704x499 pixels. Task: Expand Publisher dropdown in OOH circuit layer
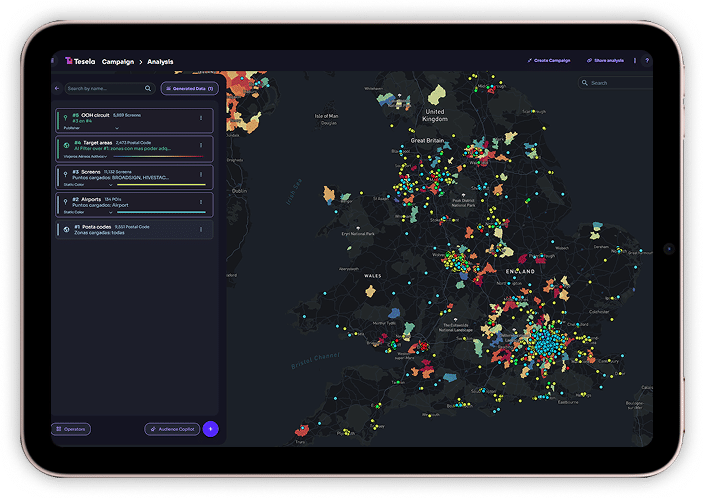(x=116, y=129)
